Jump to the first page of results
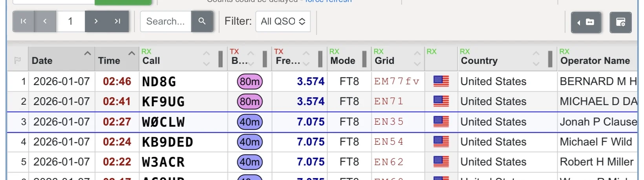 24,21
